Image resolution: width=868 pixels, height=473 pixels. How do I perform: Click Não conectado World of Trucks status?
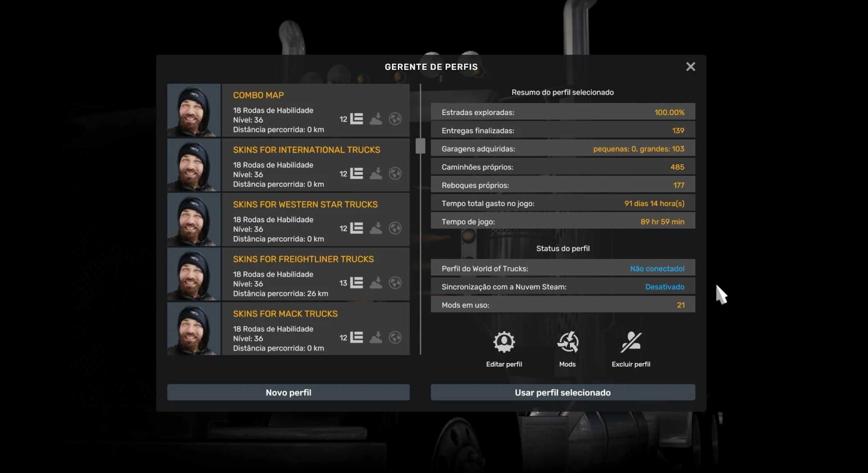coord(657,269)
